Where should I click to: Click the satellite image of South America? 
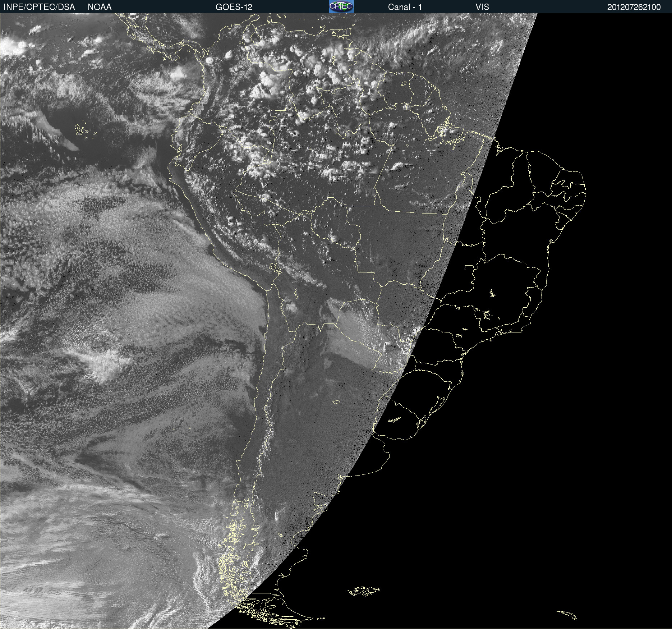(336, 321)
